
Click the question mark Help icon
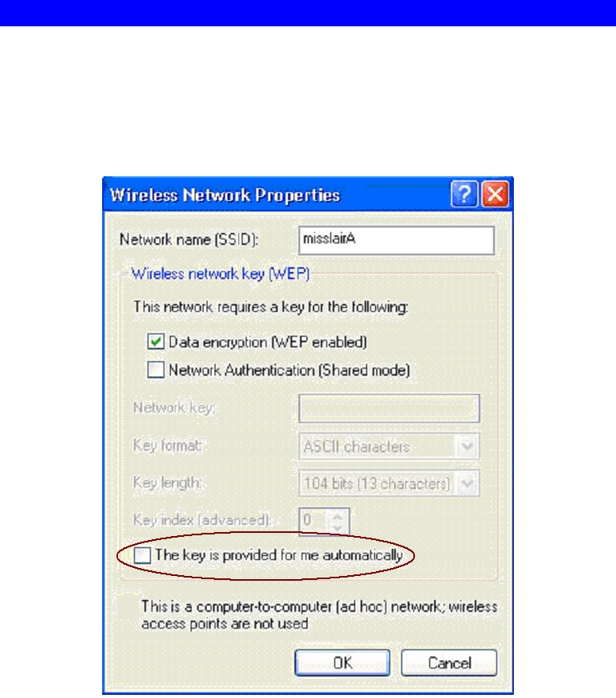pos(464,194)
